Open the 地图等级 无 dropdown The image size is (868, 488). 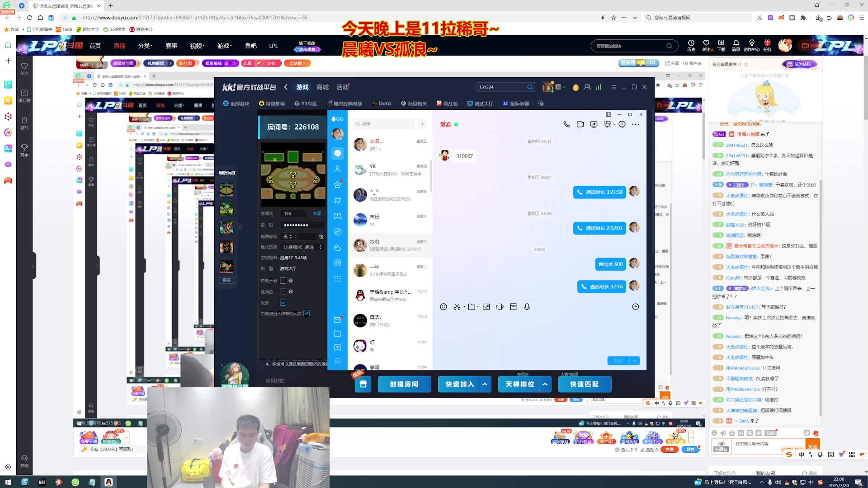pyautogui.click(x=288, y=236)
